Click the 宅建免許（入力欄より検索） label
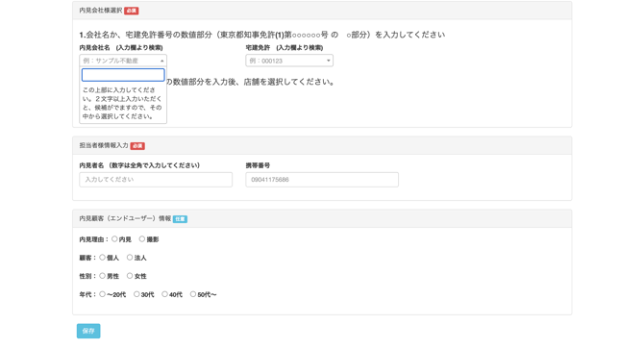644x349 pixels. (x=285, y=48)
